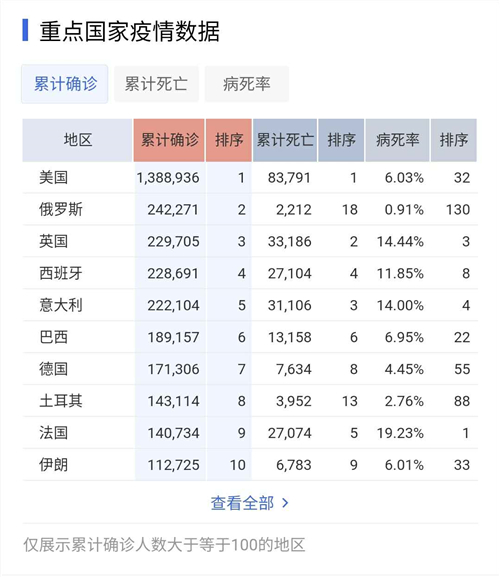Select the 西班牙 row
This screenshot has height=577, width=500.
coord(250,273)
